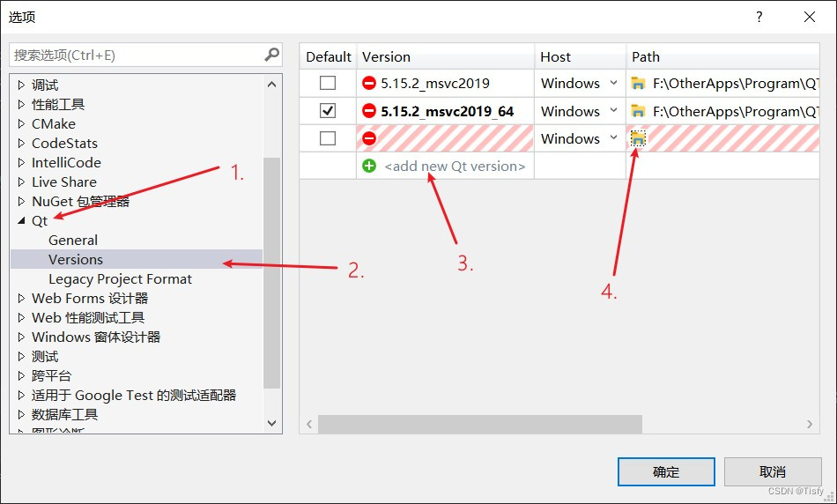Select General under Qt
This screenshot has width=837, height=504.
(x=73, y=241)
